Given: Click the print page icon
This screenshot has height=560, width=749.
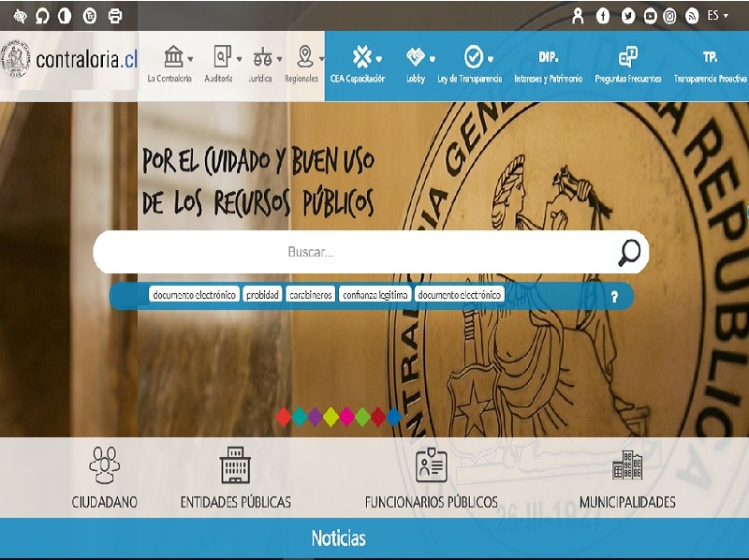Looking at the screenshot, I should click(x=114, y=13).
